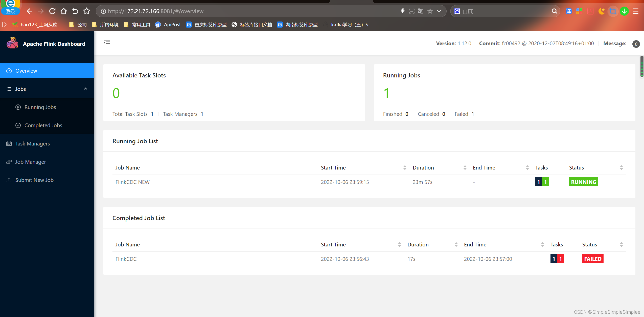Open the FlinkCDC NEW running job

[x=132, y=182]
